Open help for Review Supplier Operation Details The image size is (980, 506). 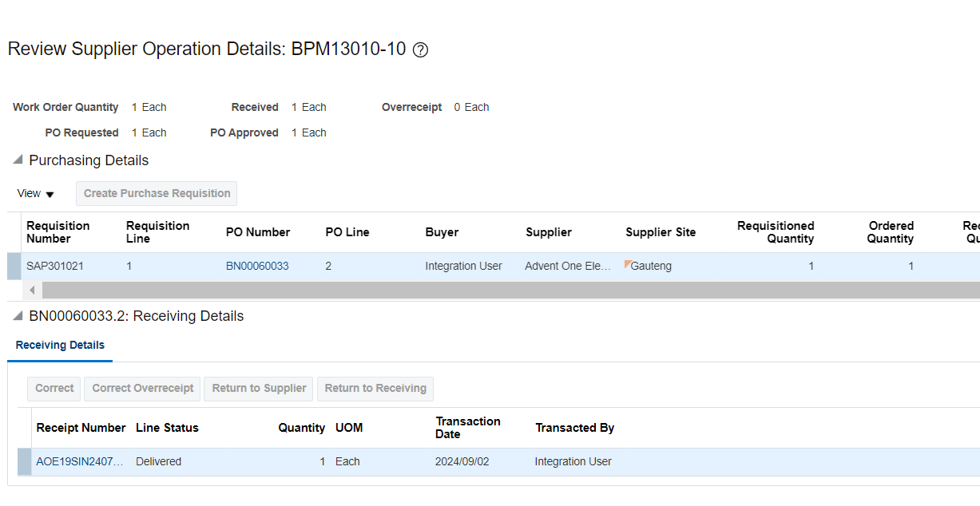[419, 49]
